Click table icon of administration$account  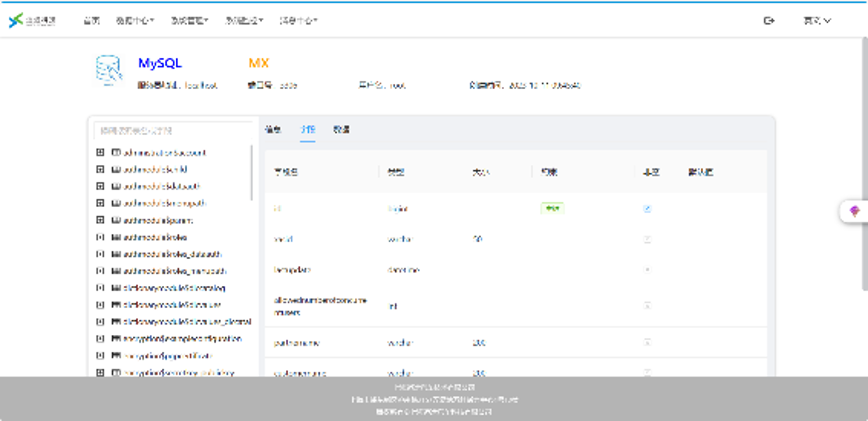click(x=116, y=152)
